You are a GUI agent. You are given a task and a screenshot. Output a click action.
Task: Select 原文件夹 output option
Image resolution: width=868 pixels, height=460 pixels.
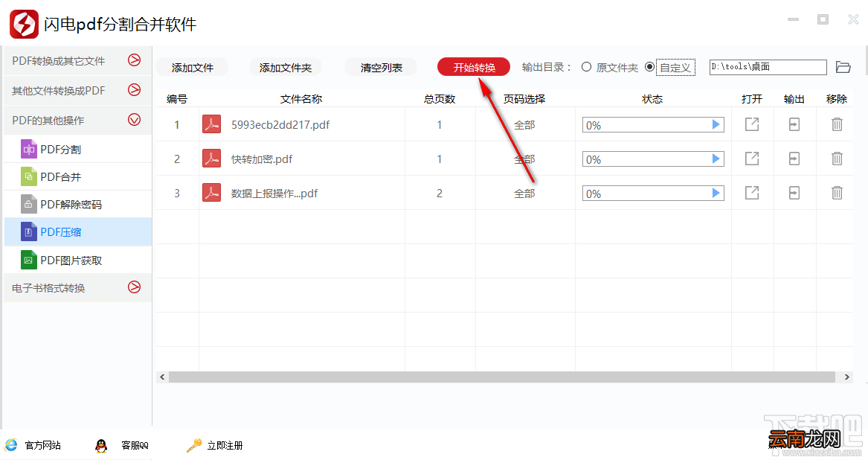click(x=609, y=67)
